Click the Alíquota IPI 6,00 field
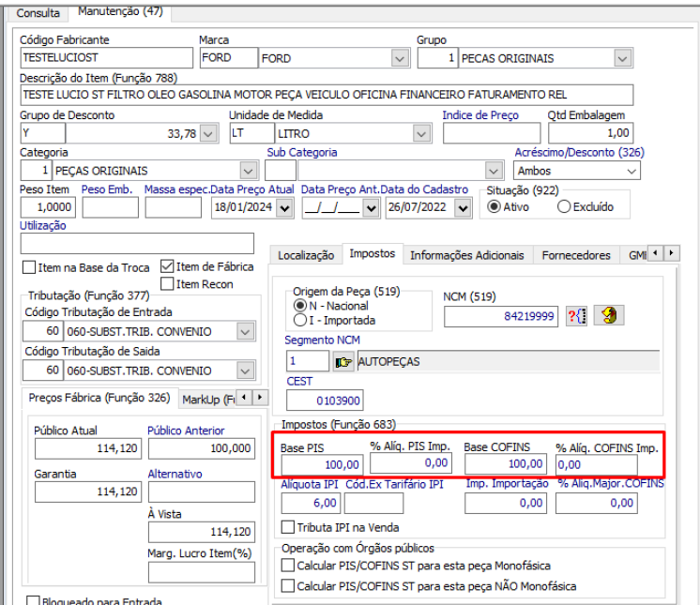The width and height of the screenshot is (700, 605). coord(311,504)
